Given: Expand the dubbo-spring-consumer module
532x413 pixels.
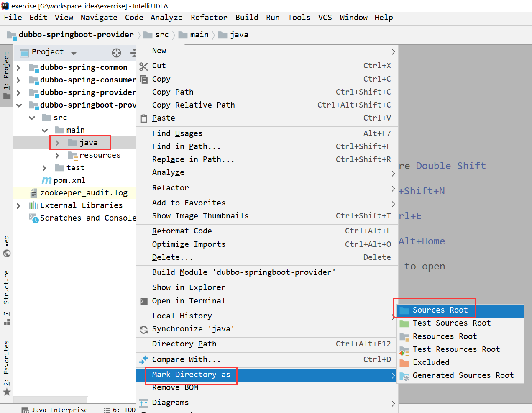Looking at the screenshot, I should tap(18, 80).
